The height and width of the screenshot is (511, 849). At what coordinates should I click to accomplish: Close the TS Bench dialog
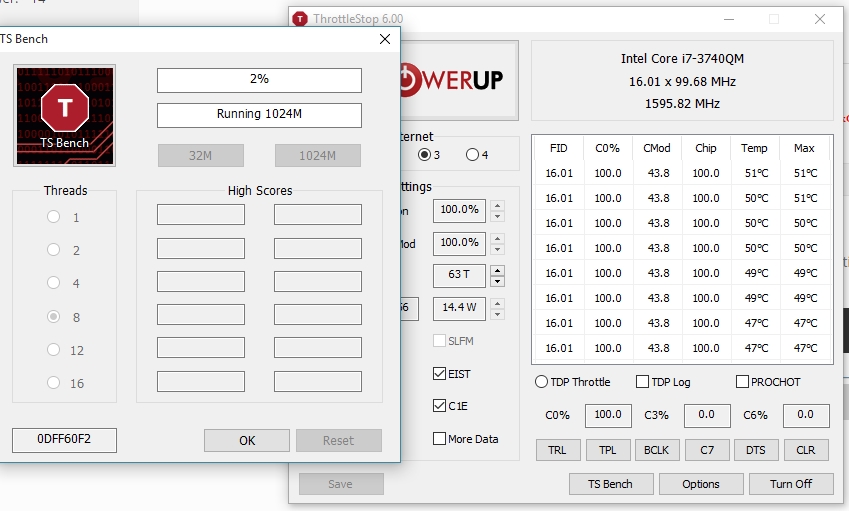coord(385,39)
